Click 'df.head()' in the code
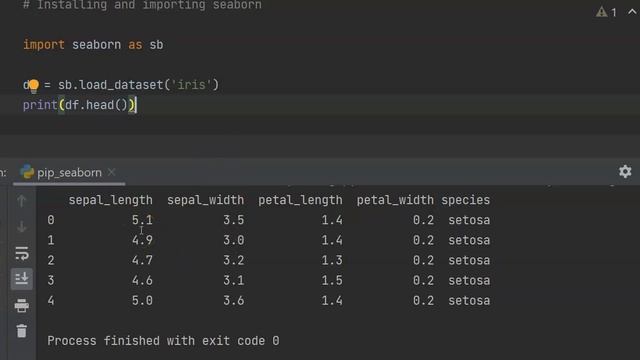The image size is (640, 360). pos(96,105)
